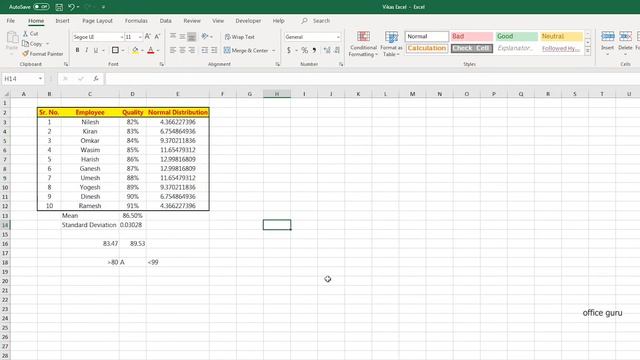Viewport: 640px width, 360px height.
Task: Expand the Copy dropdown arrow
Action: pos(47,44)
